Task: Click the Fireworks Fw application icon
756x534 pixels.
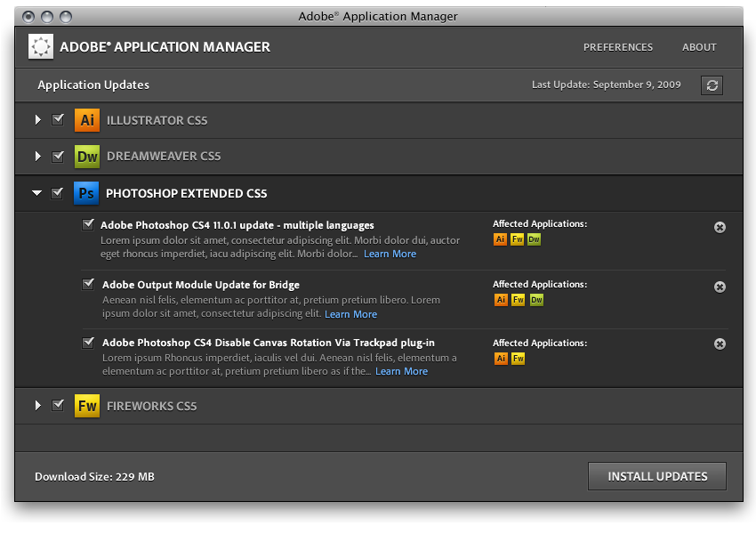Action: point(86,406)
